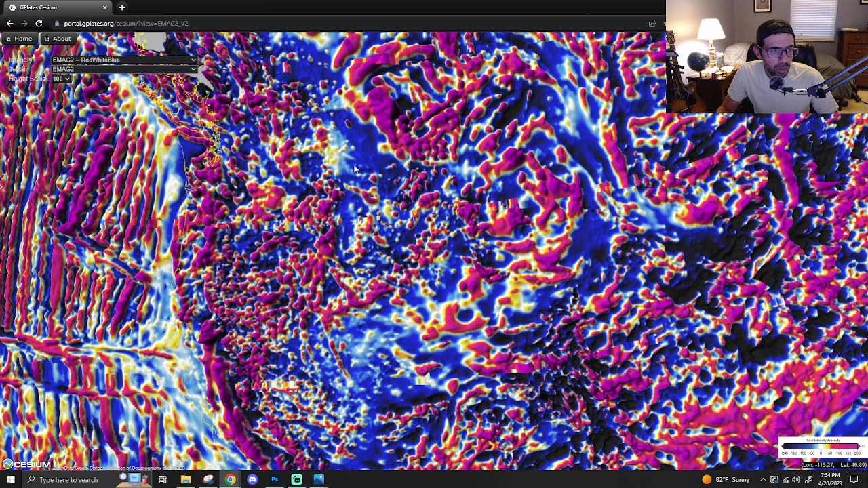
Task: Open the Home button in portal
Action: (18, 39)
